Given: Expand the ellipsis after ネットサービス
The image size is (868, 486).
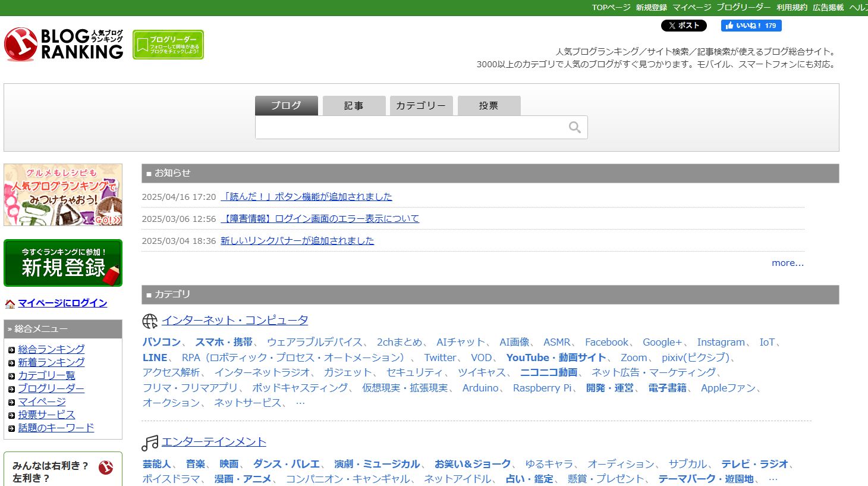Looking at the screenshot, I should coord(300,403).
